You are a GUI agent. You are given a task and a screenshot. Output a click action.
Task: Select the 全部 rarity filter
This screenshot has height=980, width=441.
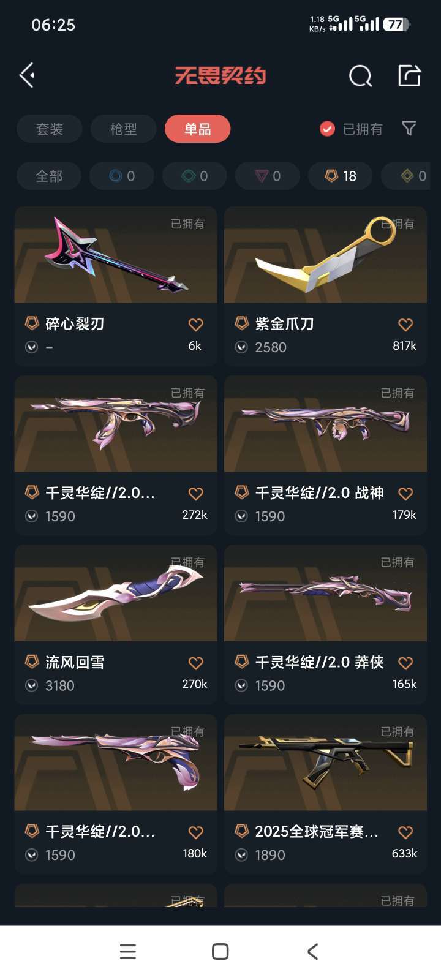(49, 176)
